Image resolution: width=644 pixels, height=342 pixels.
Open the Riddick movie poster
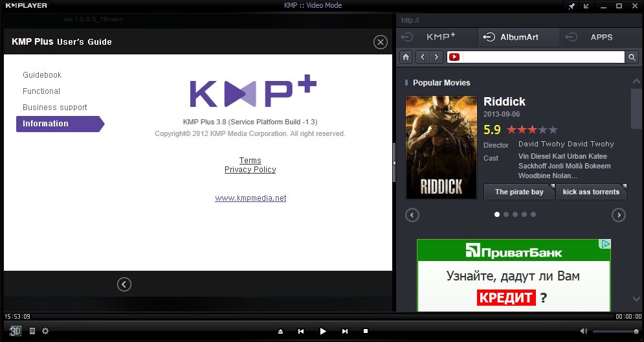[x=441, y=148]
